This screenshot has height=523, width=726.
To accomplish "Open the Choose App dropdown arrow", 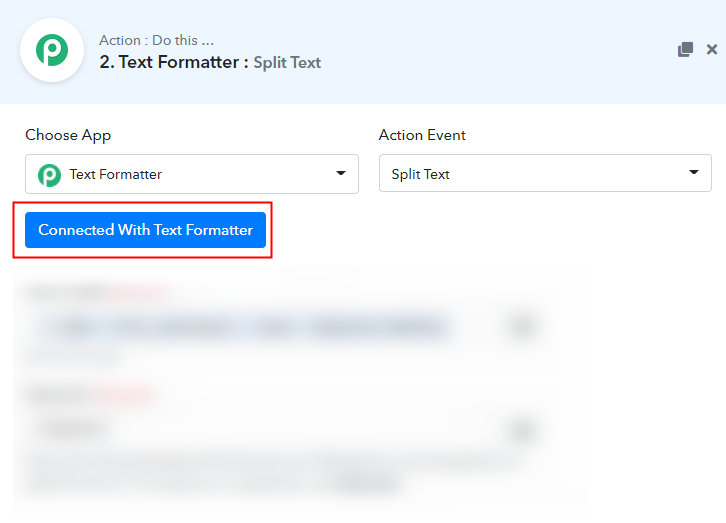I will tap(341, 173).
